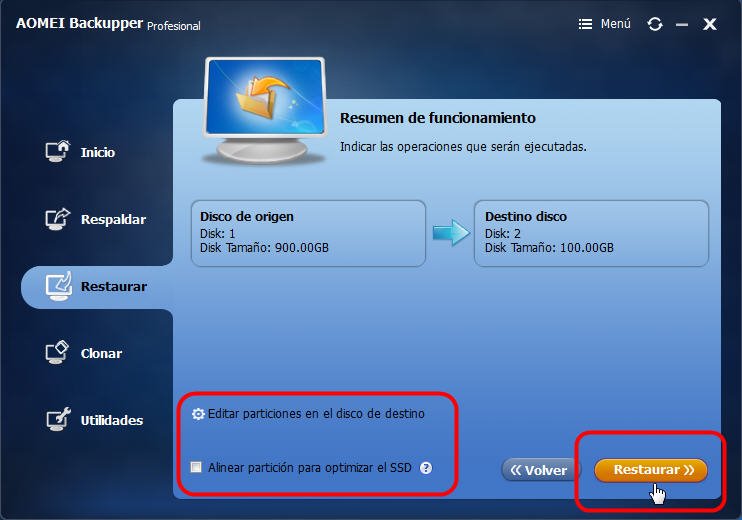Switch to the Clonar tab label
This screenshot has width=742, height=520.
click(x=101, y=353)
